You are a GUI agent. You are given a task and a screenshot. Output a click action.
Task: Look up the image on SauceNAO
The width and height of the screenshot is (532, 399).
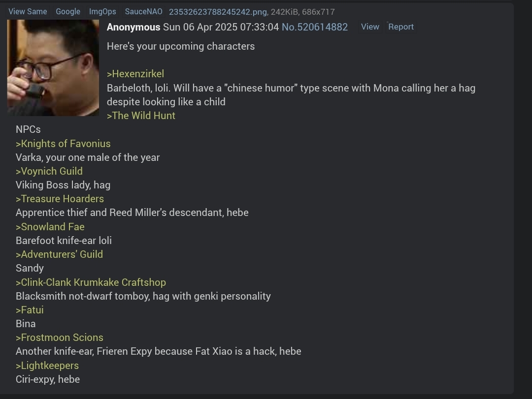pyautogui.click(x=143, y=11)
